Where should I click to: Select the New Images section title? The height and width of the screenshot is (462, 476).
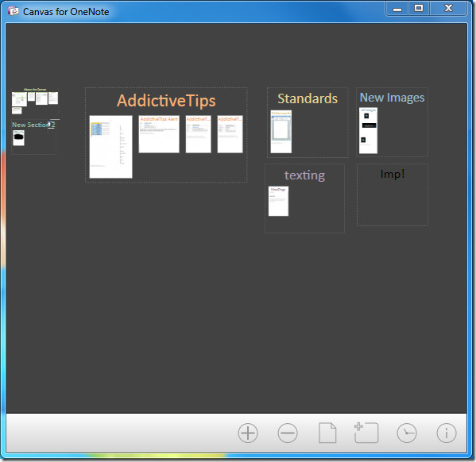392,98
